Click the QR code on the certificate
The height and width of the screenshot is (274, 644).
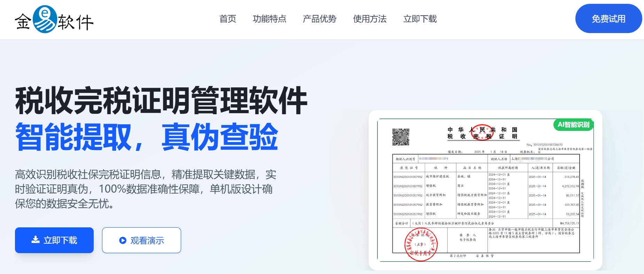pyautogui.click(x=401, y=137)
